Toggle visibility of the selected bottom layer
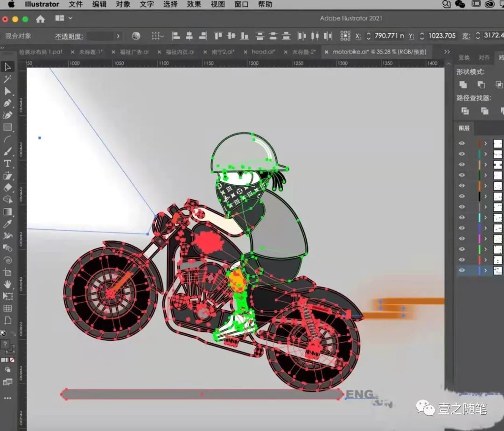 coord(462,270)
